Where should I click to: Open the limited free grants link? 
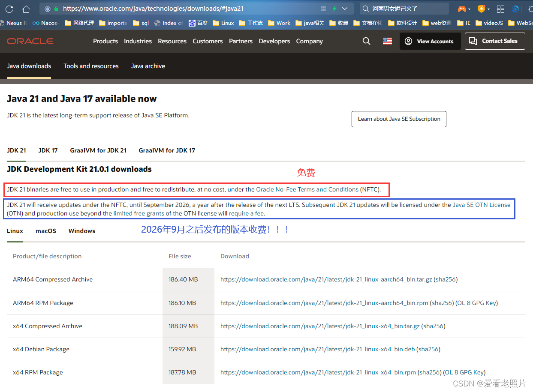(x=139, y=213)
